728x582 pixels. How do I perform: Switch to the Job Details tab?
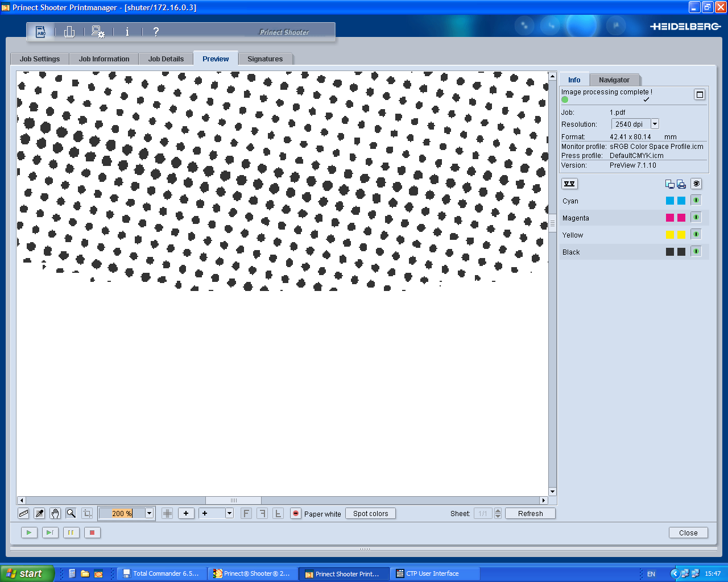click(166, 59)
